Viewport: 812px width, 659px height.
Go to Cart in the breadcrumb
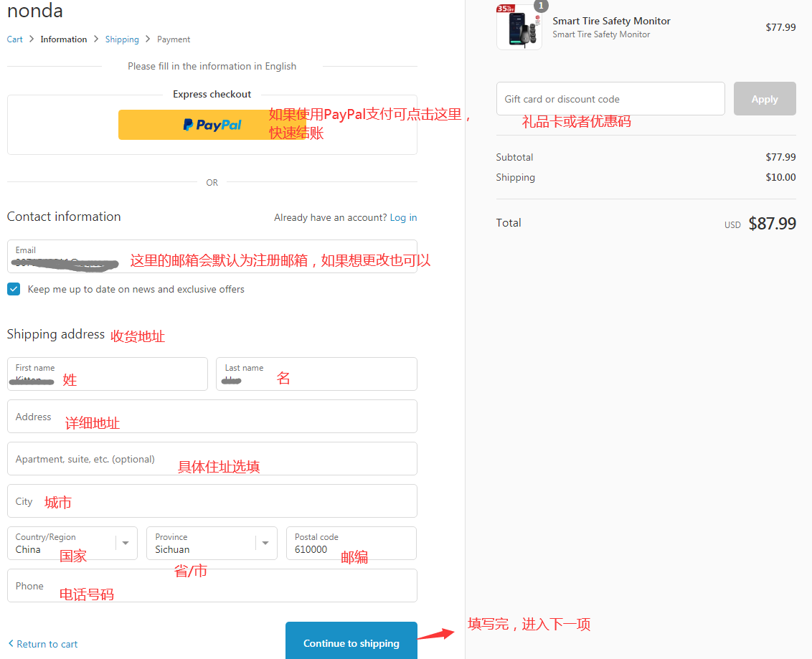(15, 39)
